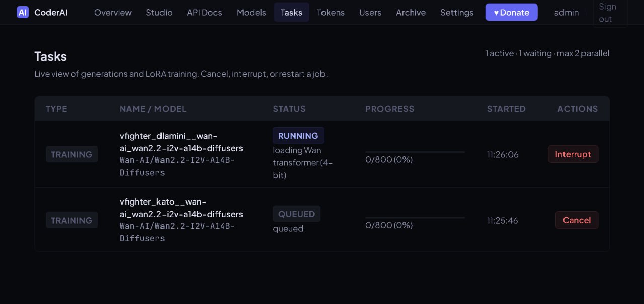Click the TRAINING badge for vfighter_dlamini
Image resolution: width=644 pixels, height=304 pixels.
point(71,154)
